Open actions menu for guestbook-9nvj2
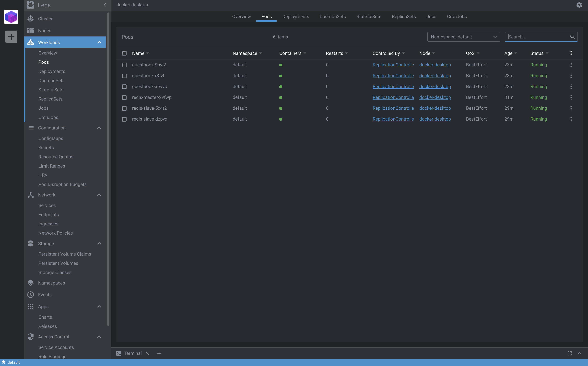The height and width of the screenshot is (366, 588). tap(571, 65)
